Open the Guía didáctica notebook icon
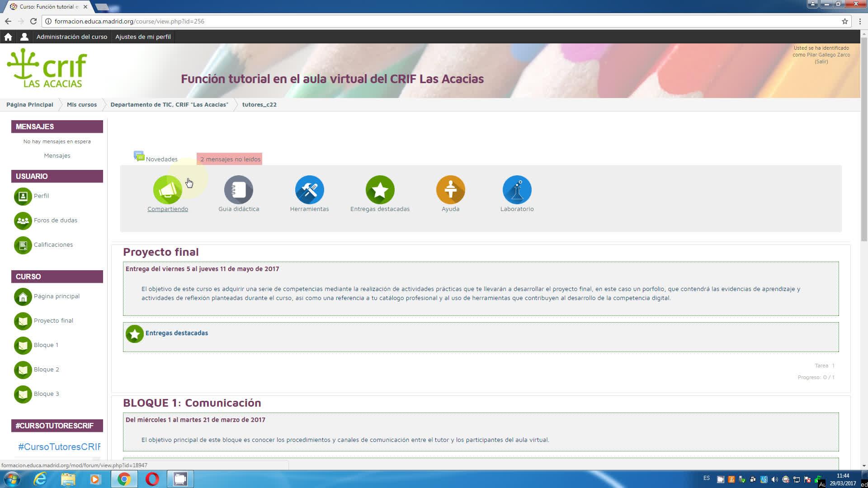The width and height of the screenshot is (868, 488). (x=238, y=190)
